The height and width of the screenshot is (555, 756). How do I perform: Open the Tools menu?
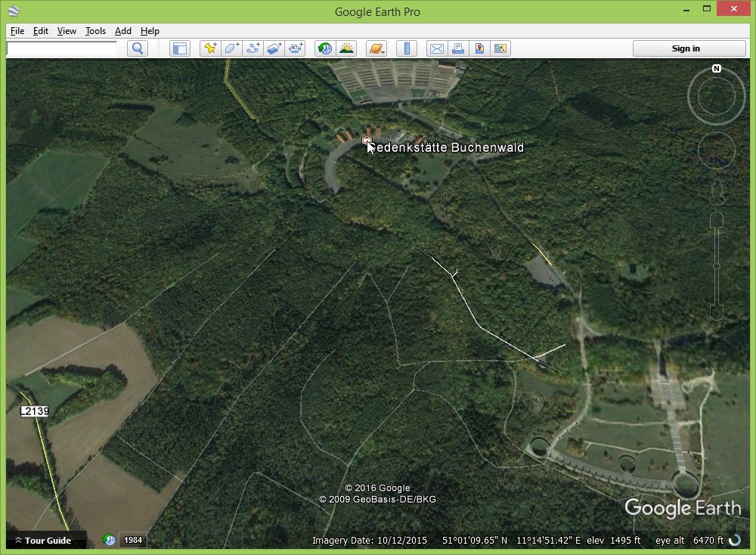(x=95, y=31)
